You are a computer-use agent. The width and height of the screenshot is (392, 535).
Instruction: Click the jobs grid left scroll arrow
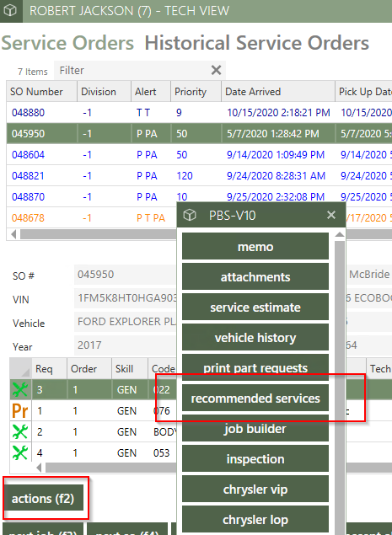39,468
